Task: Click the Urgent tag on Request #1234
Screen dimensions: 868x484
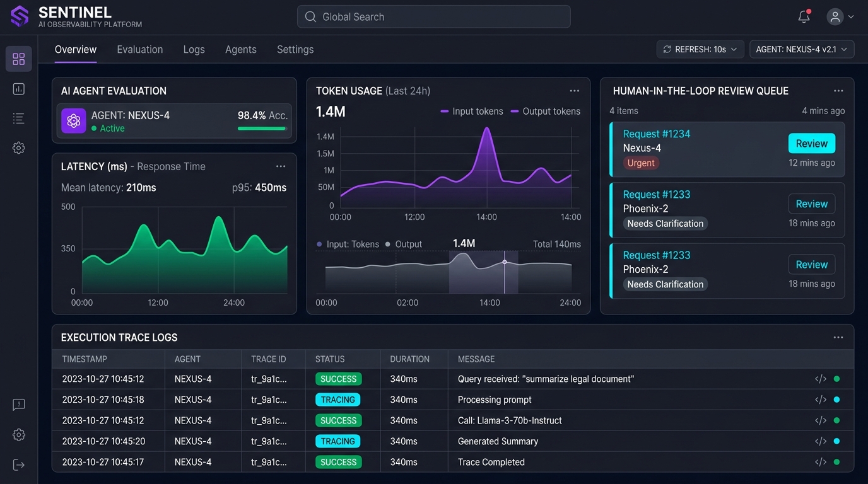Action: point(641,163)
